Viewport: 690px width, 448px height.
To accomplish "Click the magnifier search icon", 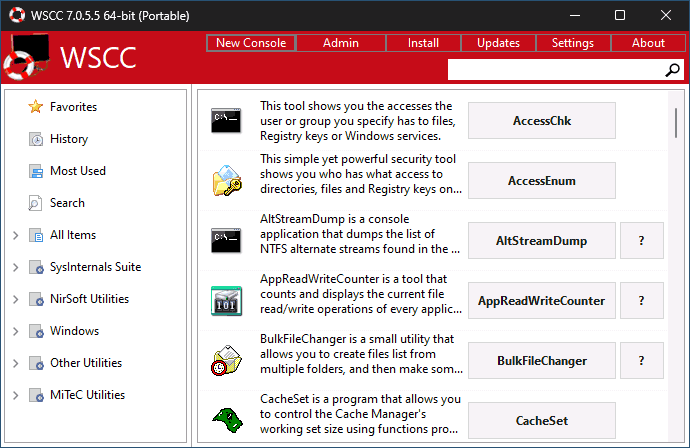I will coord(672,70).
